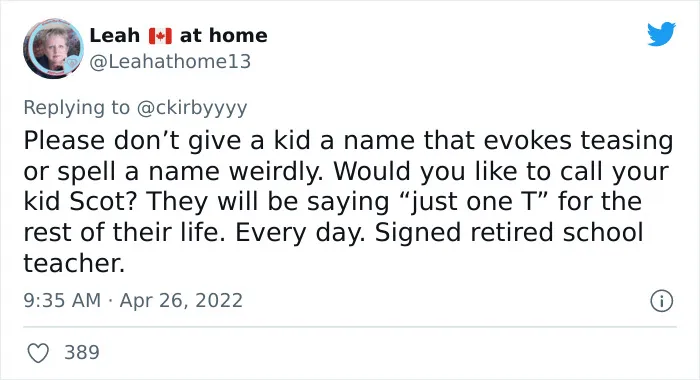Open the Twitter bird logo
Screen dimensions: 700x380
[x=661, y=34]
